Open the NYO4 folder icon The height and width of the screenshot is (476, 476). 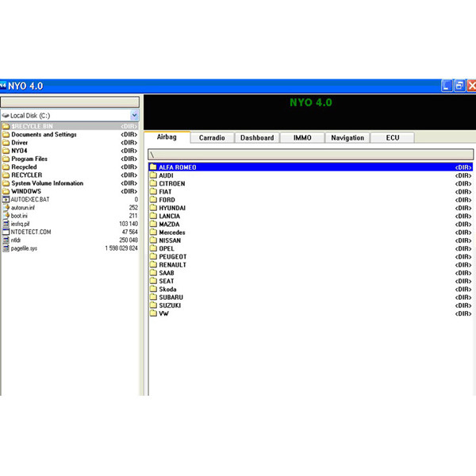pos(6,151)
